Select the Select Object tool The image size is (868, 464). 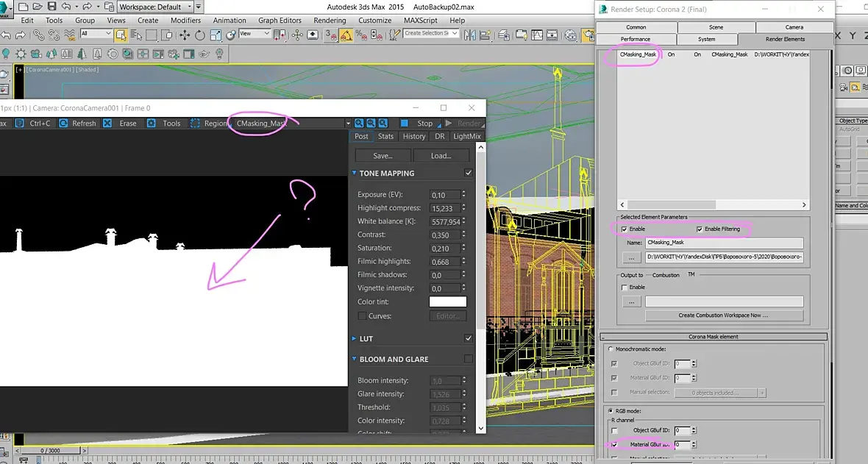point(121,35)
